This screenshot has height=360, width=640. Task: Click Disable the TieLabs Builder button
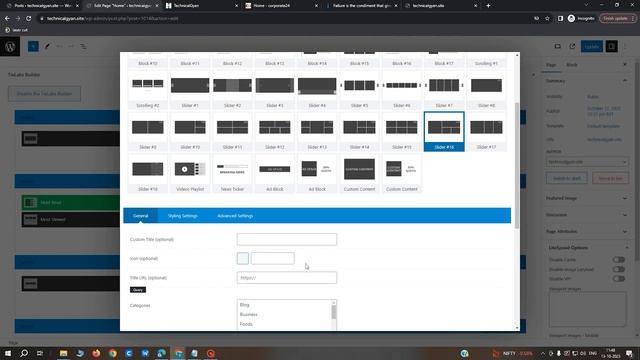(44, 94)
